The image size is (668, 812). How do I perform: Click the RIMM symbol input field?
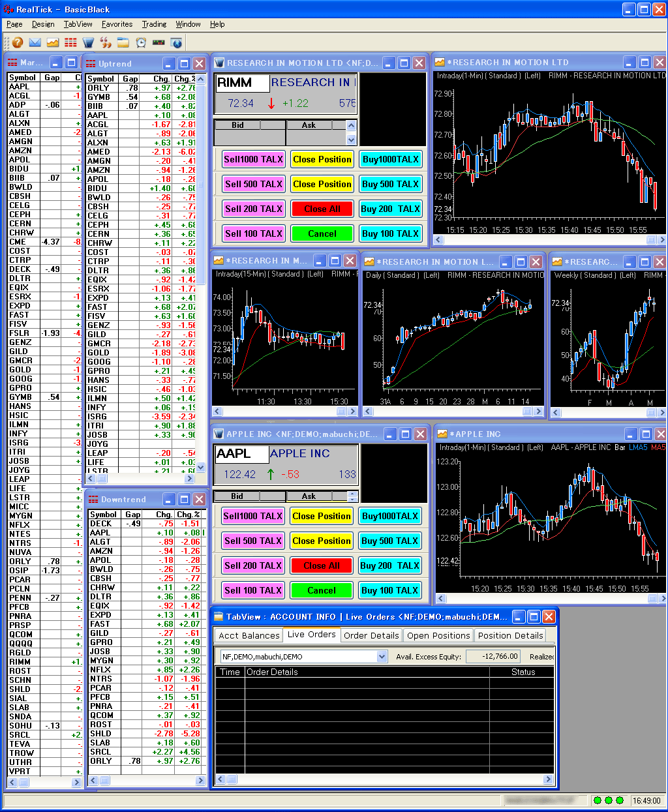tap(242, 83)
